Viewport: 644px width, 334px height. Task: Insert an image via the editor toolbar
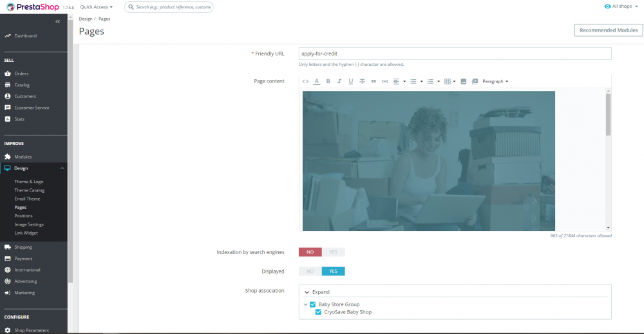(463, 81)
